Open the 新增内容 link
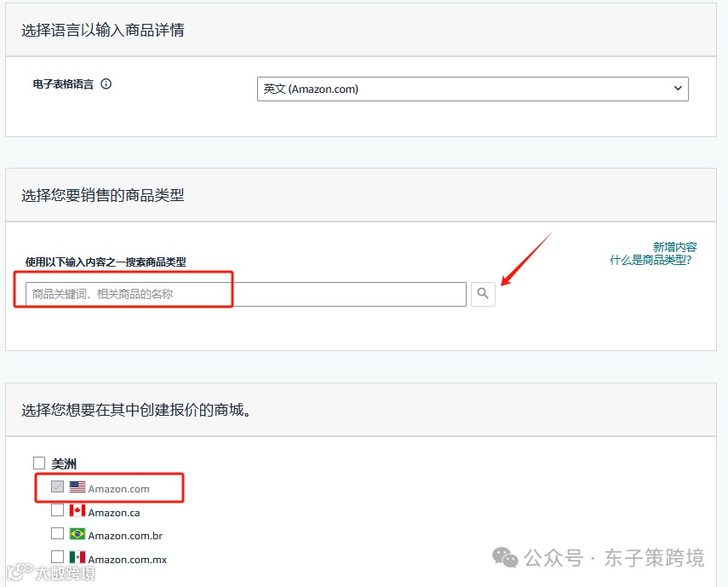 [x=674, y=247]
